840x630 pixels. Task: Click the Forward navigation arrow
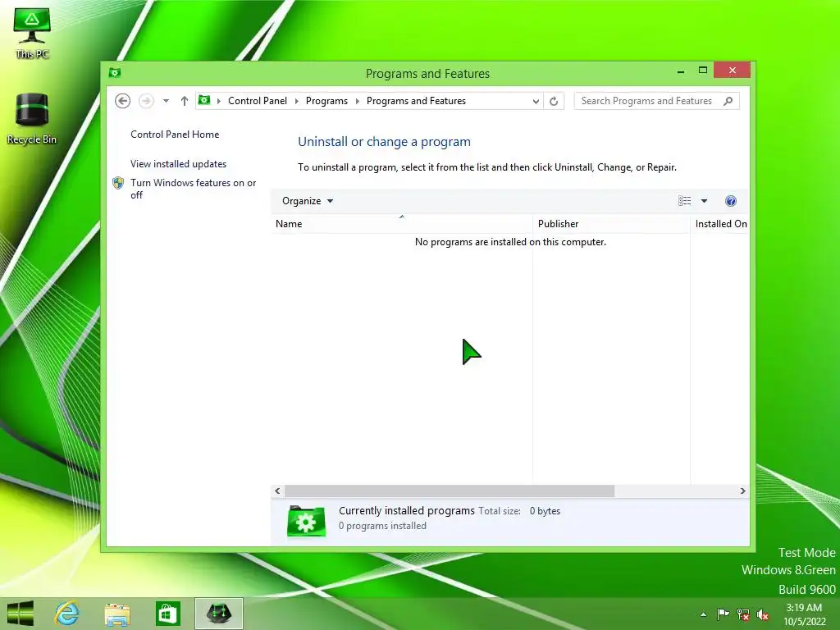point(146,101)
